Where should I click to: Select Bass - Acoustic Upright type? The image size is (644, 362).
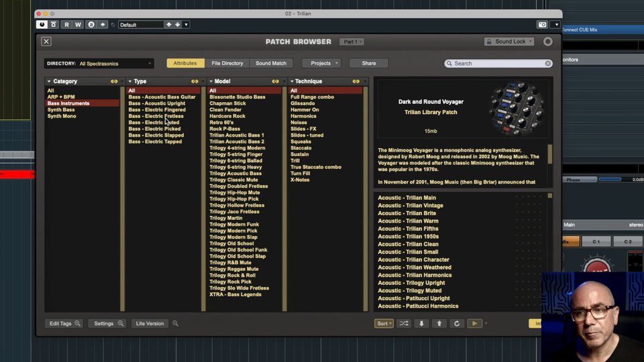156,103
